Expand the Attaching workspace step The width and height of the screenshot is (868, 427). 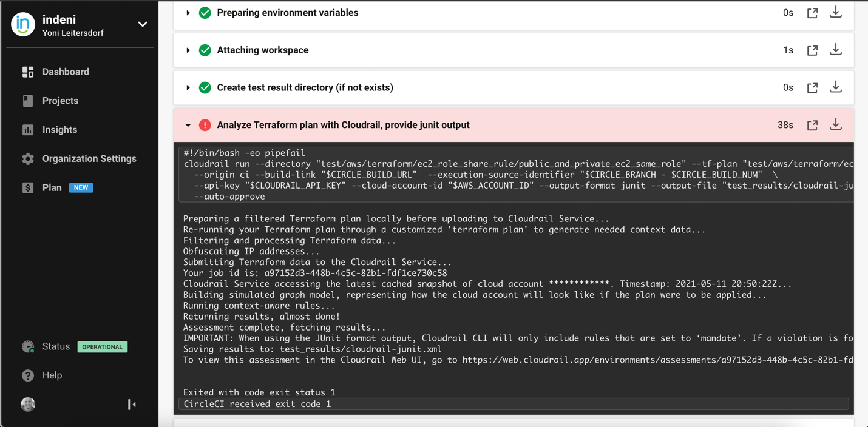click(x=188, y=50)
